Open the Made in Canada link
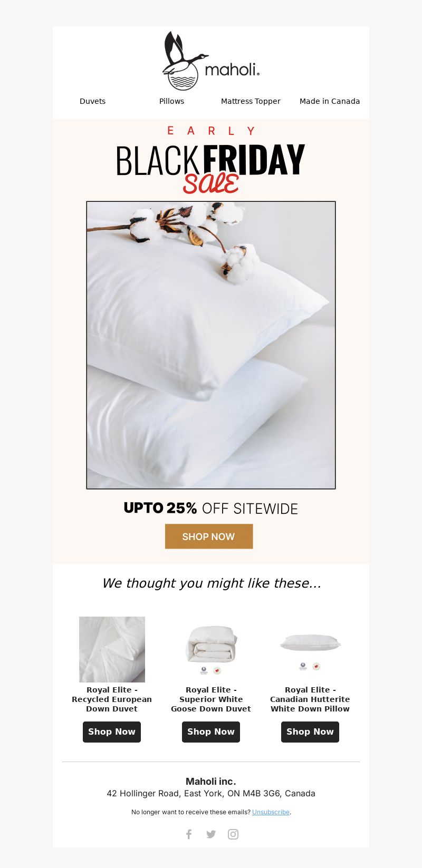 (x=330, y=101)
